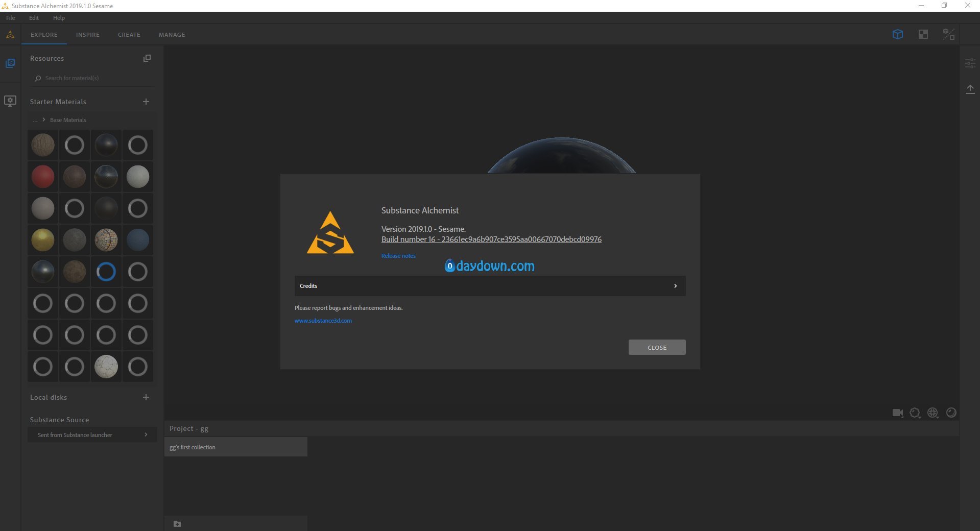Image resolution: width=980 pixels, height=531 pixels.
Task: Expand the Base Materials breadcrumb chevron
Action: (x=43, y=119)
